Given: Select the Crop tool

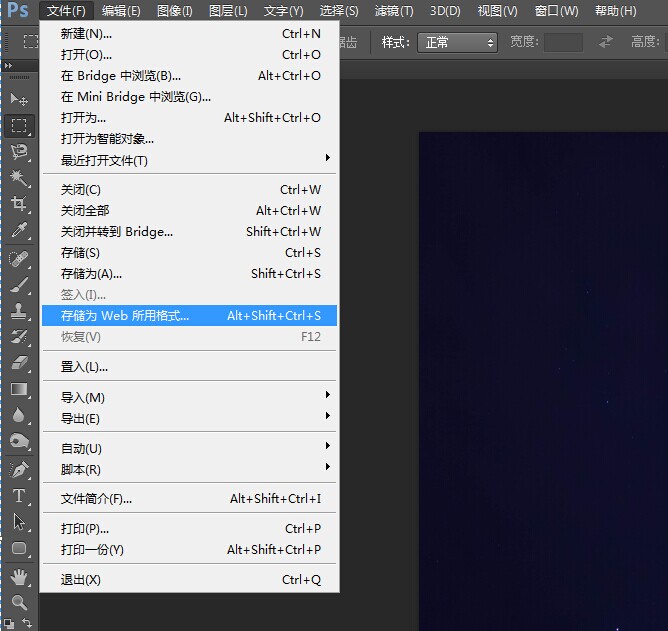Looking at the screenshot, I should (x=19, y=204).
